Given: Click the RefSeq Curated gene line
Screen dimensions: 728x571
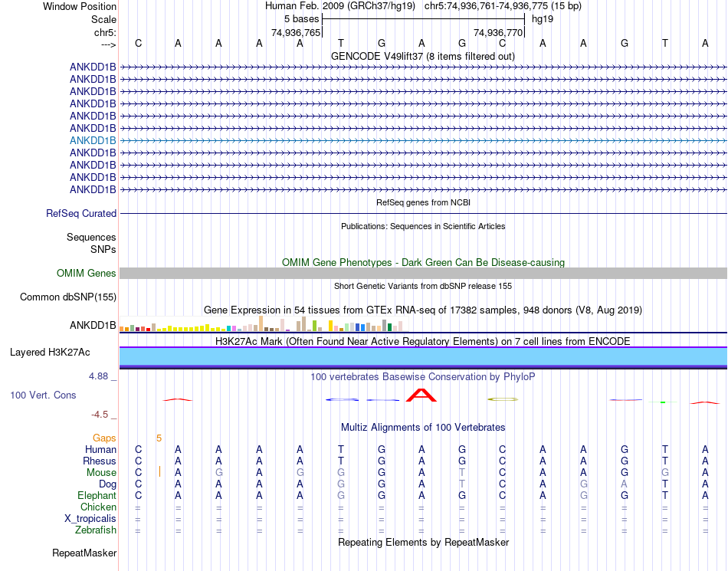Looking at the screenshot, I should (x=423, y=214).
